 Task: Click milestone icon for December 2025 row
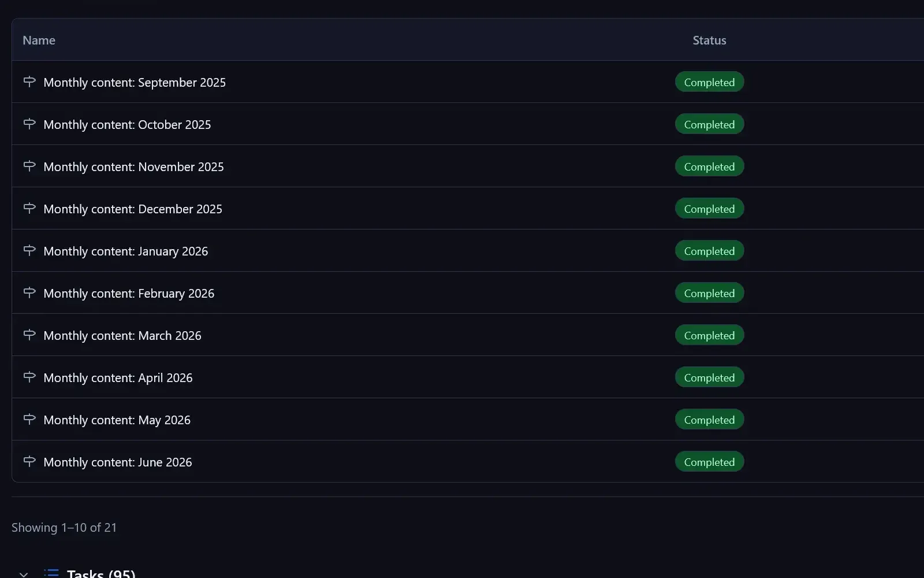coord(29,208)
